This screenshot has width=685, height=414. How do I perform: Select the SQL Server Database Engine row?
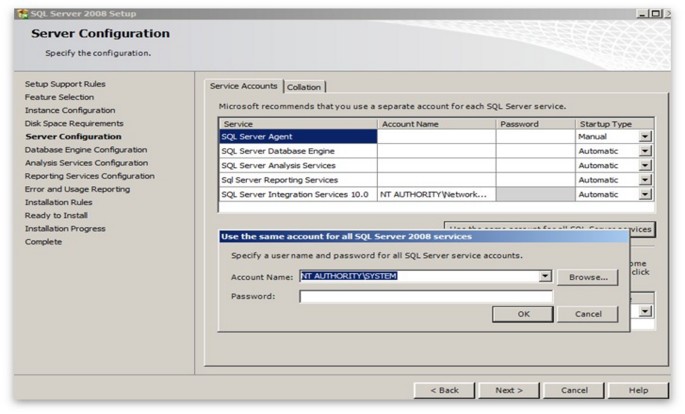tap(298, 151)
